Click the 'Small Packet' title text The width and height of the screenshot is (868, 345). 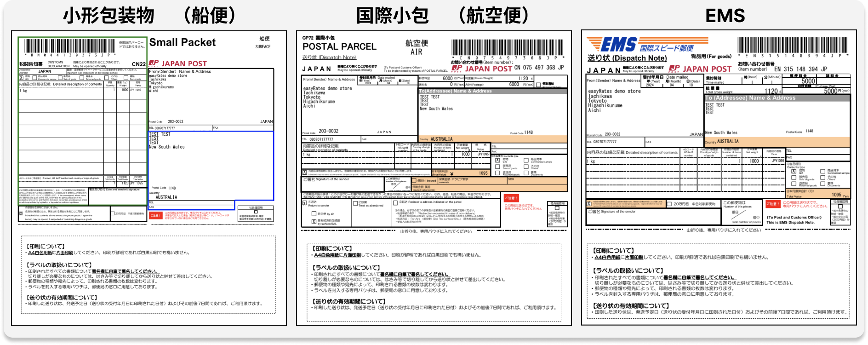[x=183, y=42]
